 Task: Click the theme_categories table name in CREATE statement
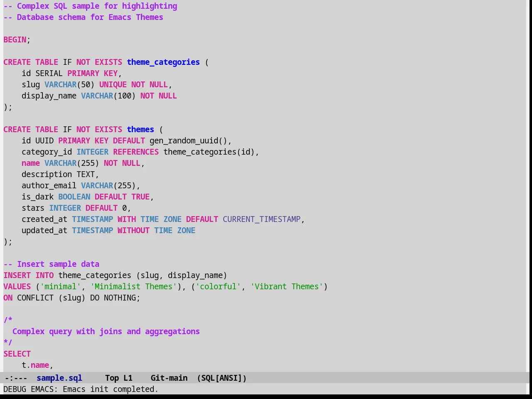(x=163, y=62)
